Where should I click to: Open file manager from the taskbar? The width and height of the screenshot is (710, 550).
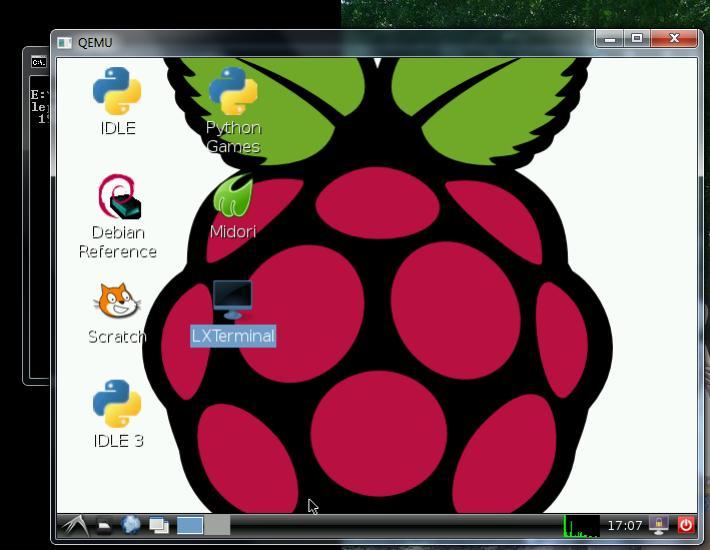pyautogui.click(x=104, y=525)
